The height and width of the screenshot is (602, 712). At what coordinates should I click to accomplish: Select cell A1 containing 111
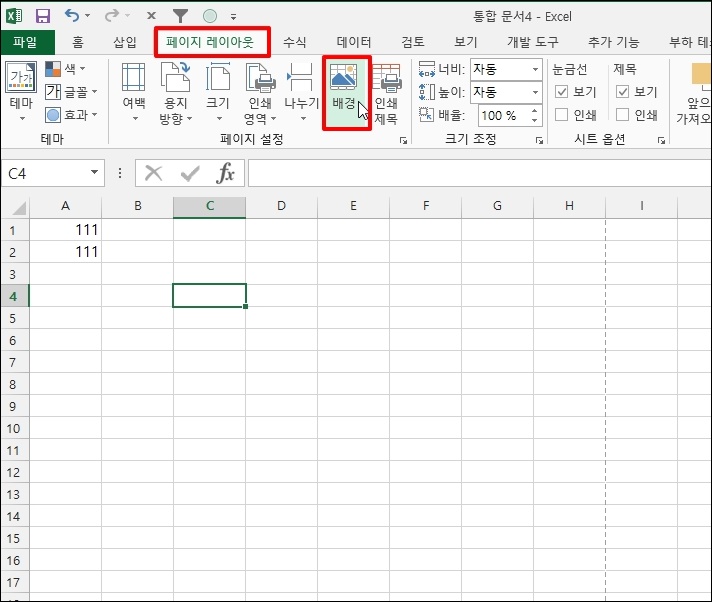click(x=65, y=230)
